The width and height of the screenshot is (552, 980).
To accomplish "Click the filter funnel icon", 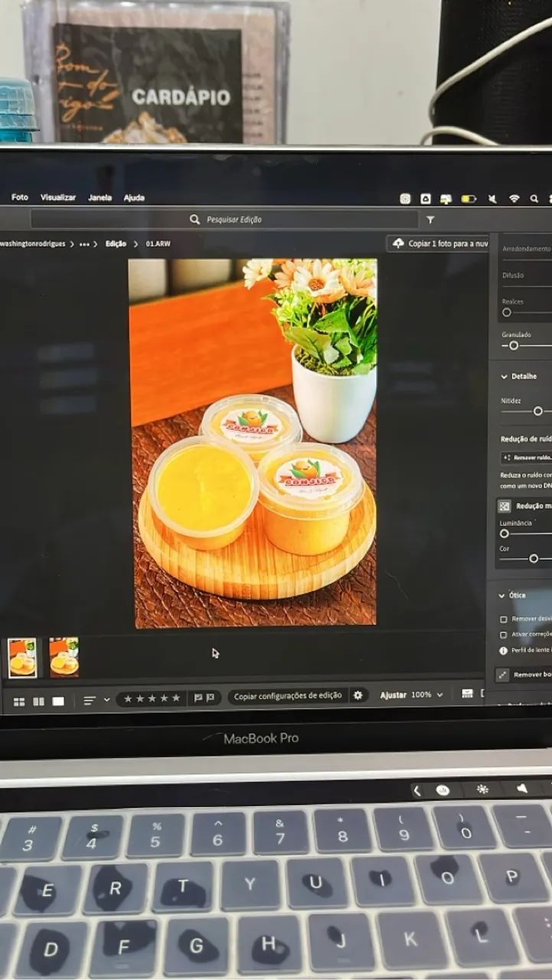I will click(430, 220).
